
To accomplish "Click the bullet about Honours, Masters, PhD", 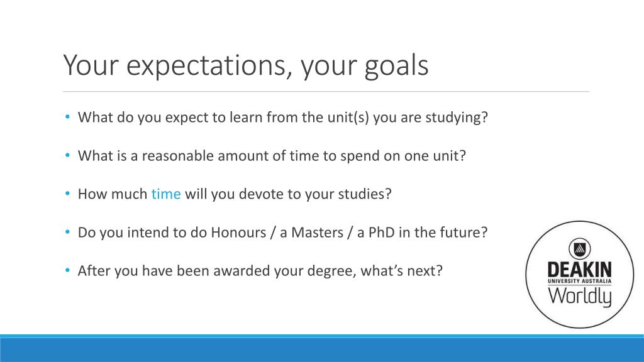I will 282,233.
